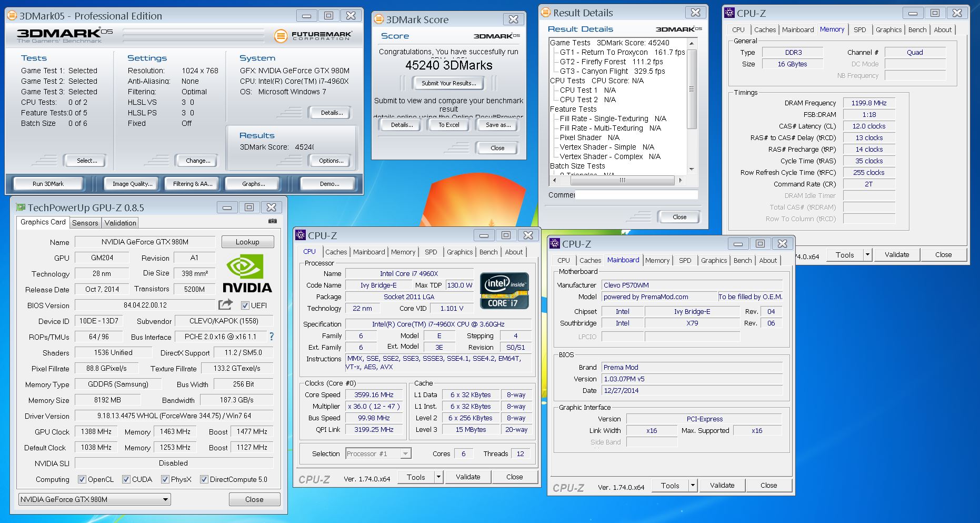Open the GPU selection dropdown in GPU-Z
Screen dimensions: 980x523
tap(95, 499)
